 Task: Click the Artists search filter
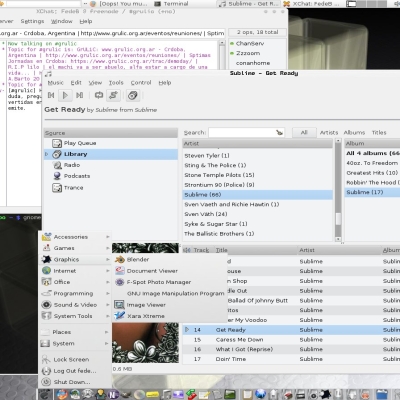coord(329,133)
